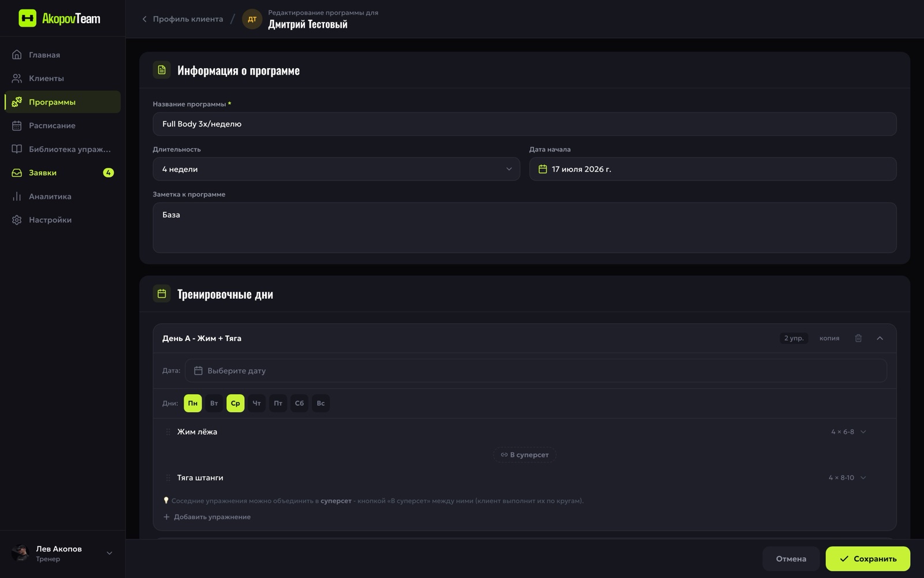Click the Информация о программе document icon

click(162, 70)
